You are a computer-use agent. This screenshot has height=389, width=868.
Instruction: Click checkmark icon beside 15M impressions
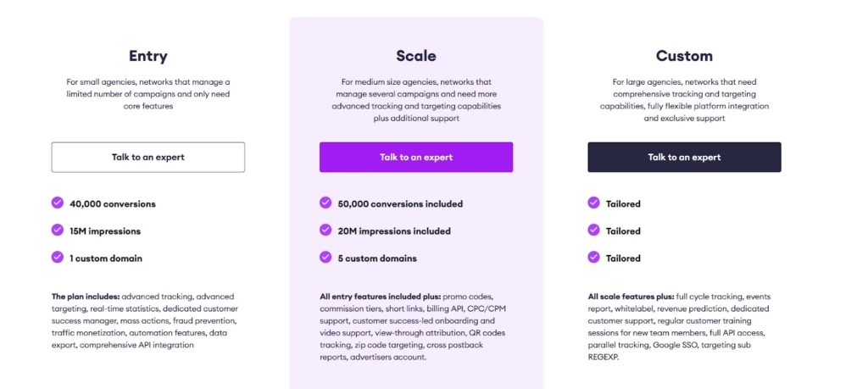[x=58, y=231]
